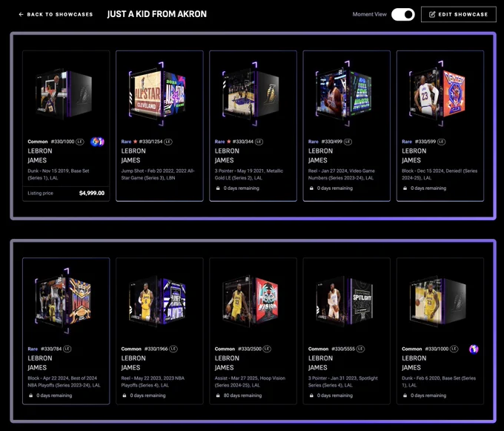Click the pencil icon in Edit Showcase

click(432, 15)
